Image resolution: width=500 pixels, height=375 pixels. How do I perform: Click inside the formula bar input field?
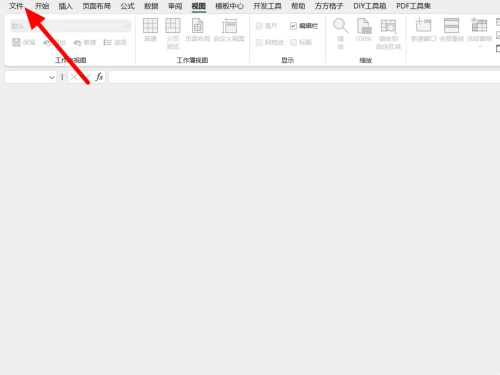coord(304,77)
